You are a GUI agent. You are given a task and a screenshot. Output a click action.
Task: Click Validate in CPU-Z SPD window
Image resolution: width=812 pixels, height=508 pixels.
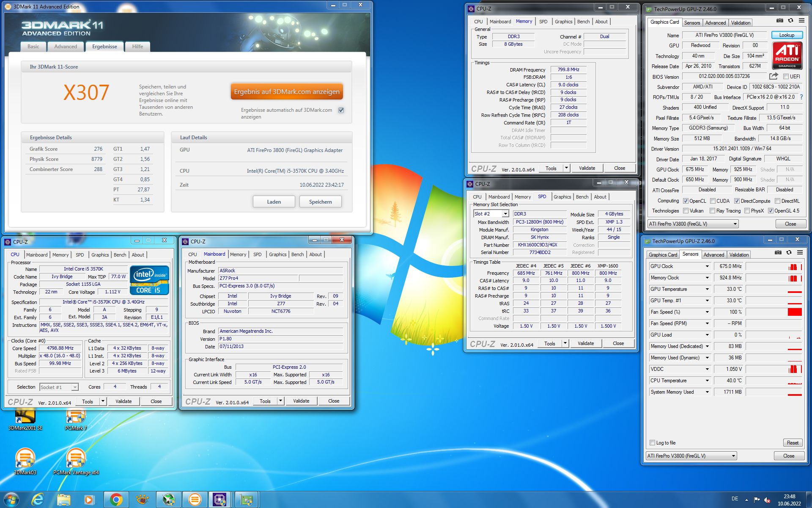click(x=585, y=343)
